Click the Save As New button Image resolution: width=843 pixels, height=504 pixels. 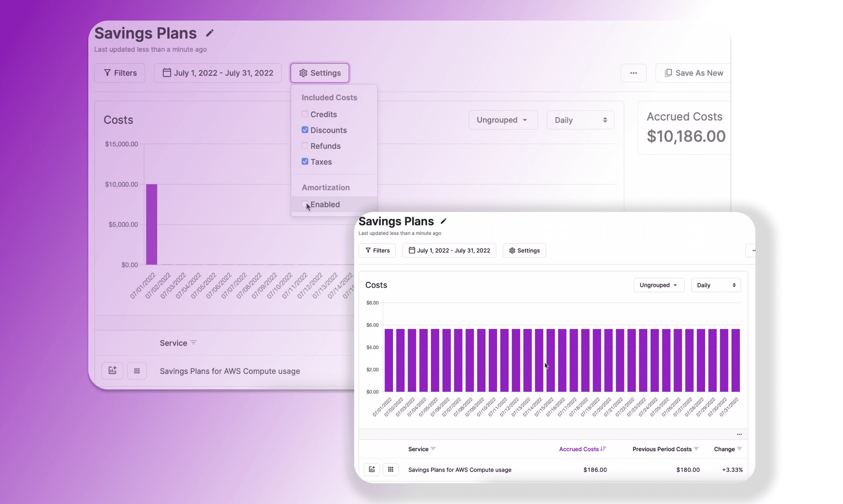tap(694, 73)
